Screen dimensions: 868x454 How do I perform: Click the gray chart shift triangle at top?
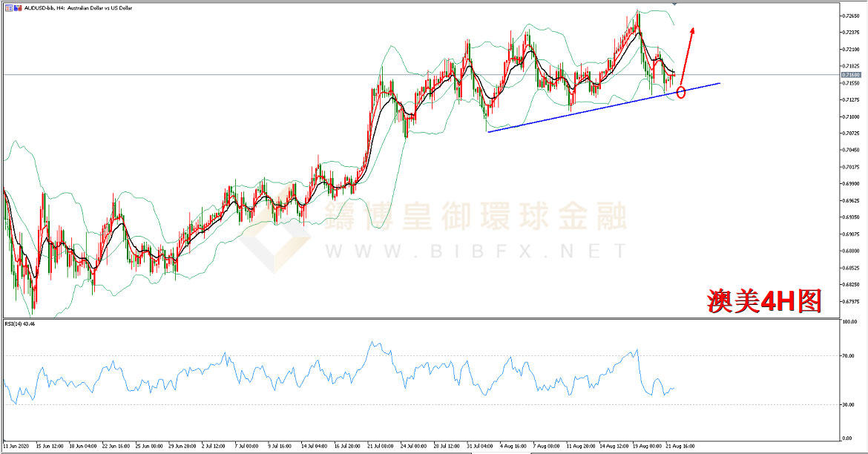click(674, 4)
